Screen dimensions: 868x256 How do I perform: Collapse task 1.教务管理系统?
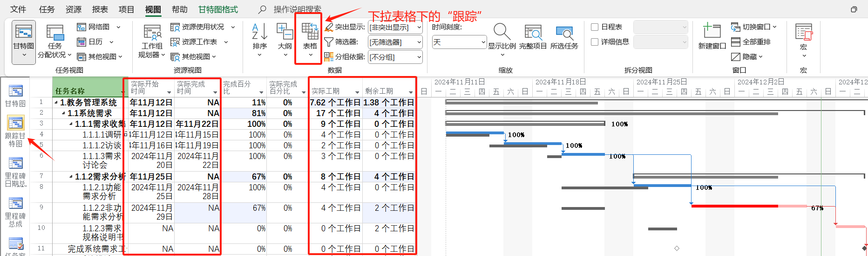pos(56,103)
